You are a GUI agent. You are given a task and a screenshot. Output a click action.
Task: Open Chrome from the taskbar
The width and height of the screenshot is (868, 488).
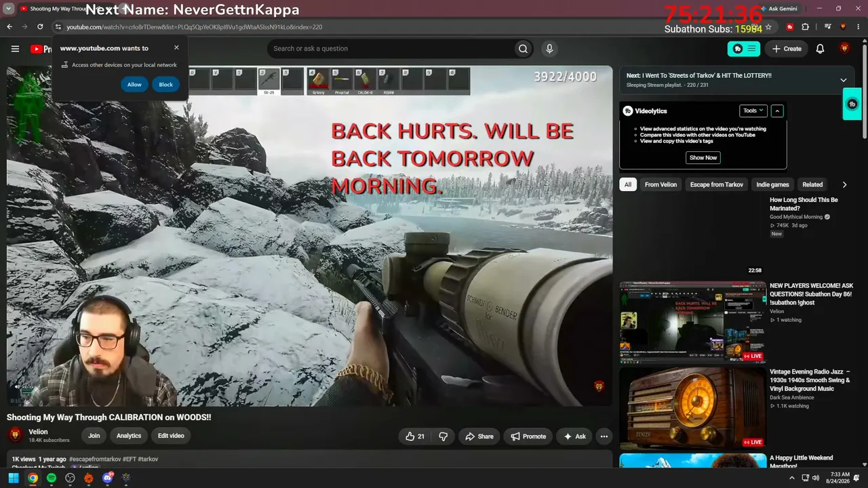click(x=33, y=478)
